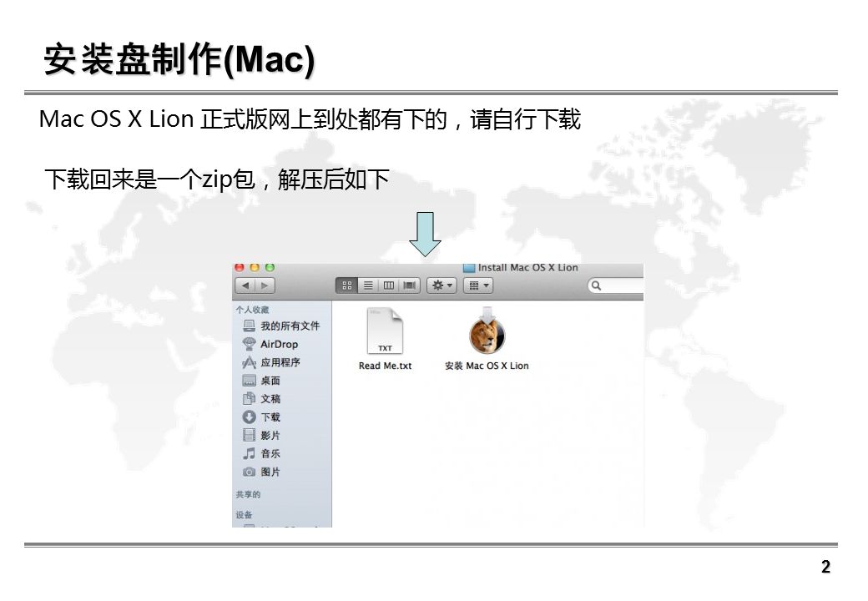This screenshot has height=601, width=868.
Task: Go forward in Finder history
Action: (265, 285)
